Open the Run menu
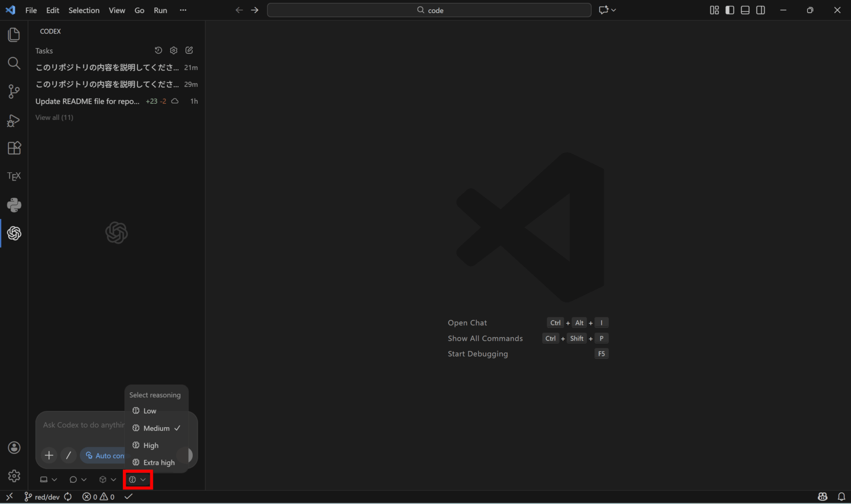Viewport: 851px width, 504px height. [x=160, y=10]
